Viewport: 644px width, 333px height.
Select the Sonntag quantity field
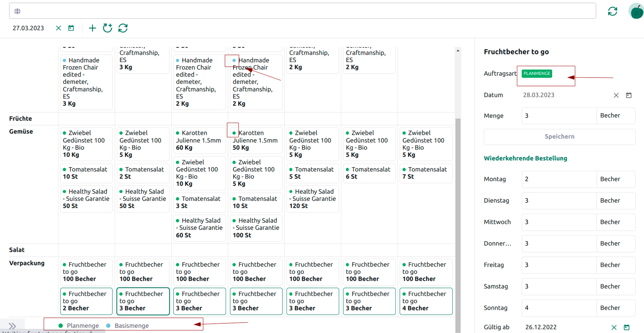(x=559, y=308)
